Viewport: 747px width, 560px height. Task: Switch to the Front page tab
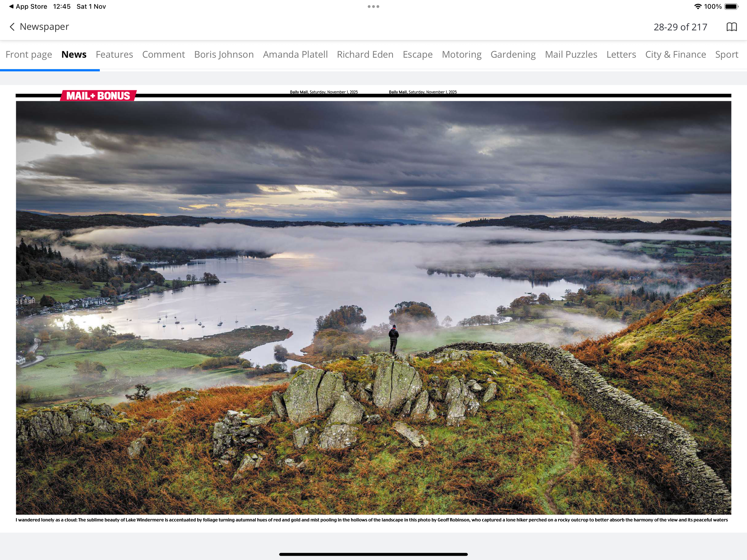coord(29,54)
